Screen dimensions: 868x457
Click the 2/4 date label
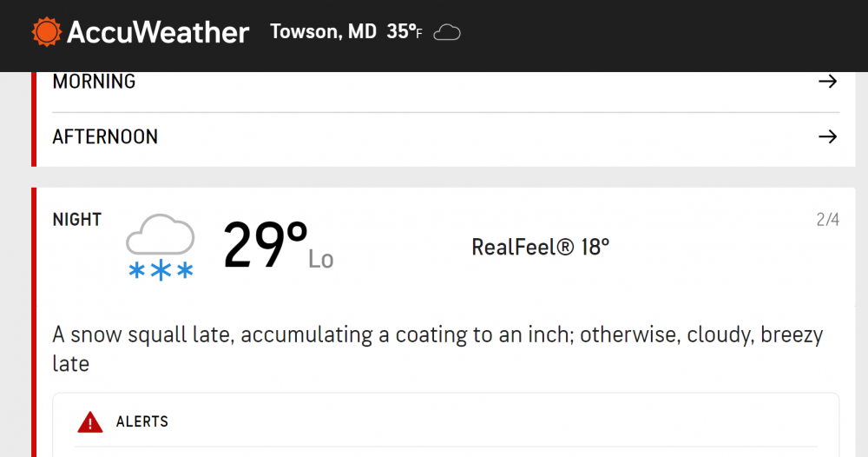coord(827,220)
